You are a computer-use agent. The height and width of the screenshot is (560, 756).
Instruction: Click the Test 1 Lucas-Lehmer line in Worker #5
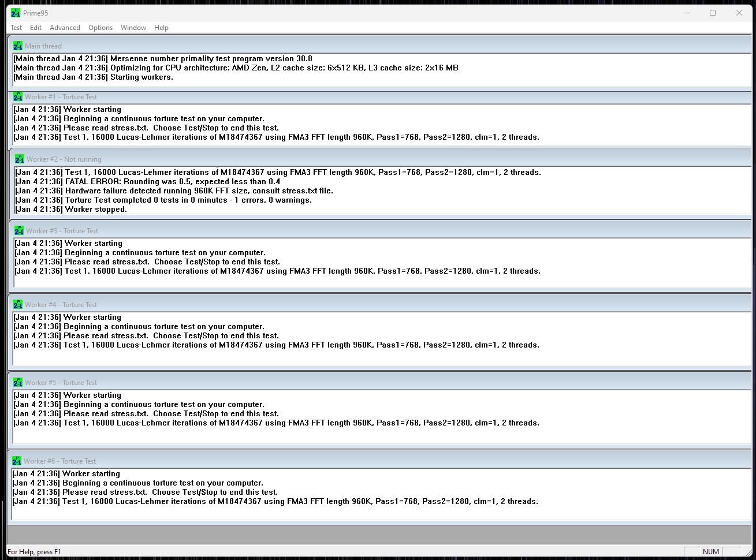pyautogui.click(x=277, y=423)
